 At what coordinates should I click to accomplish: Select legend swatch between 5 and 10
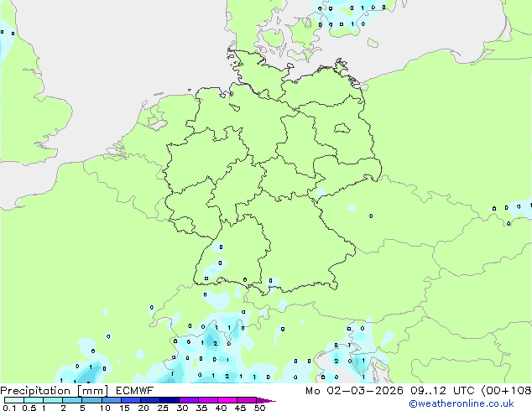91,400
